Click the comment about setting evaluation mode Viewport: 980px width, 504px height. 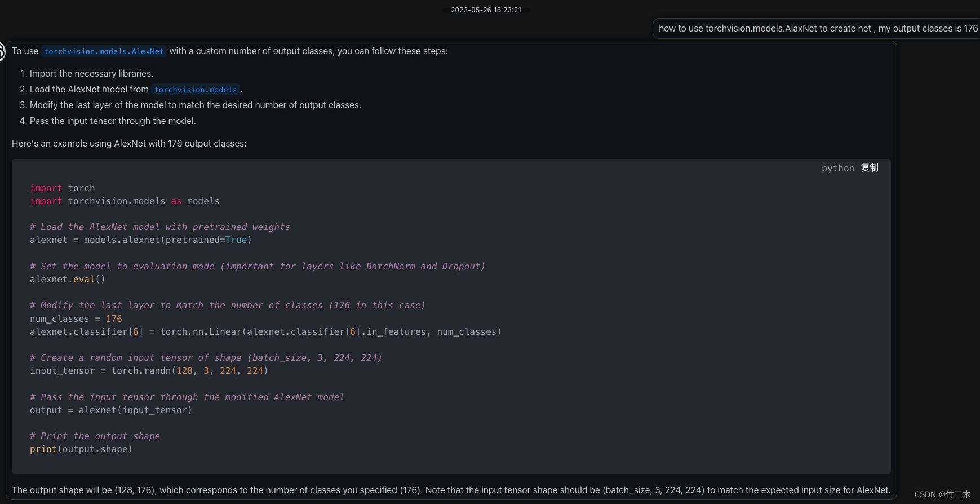click(258, 266)
